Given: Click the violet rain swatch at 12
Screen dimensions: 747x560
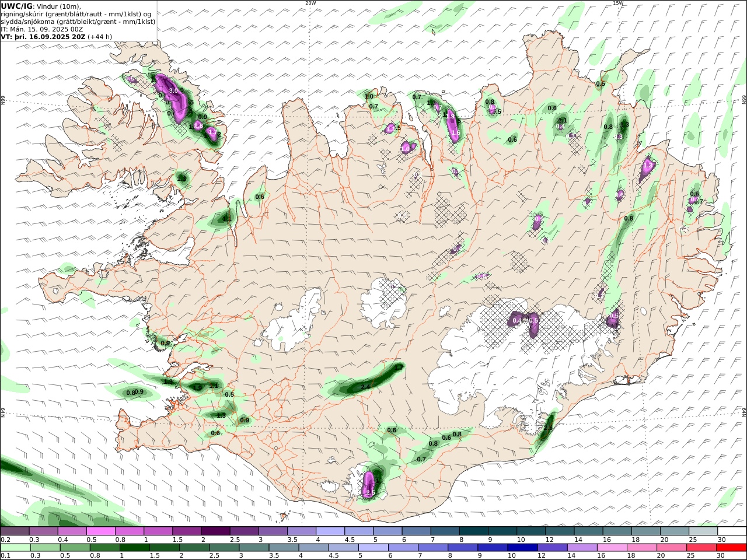Looking at the screenshot, I should pos(552,548).
